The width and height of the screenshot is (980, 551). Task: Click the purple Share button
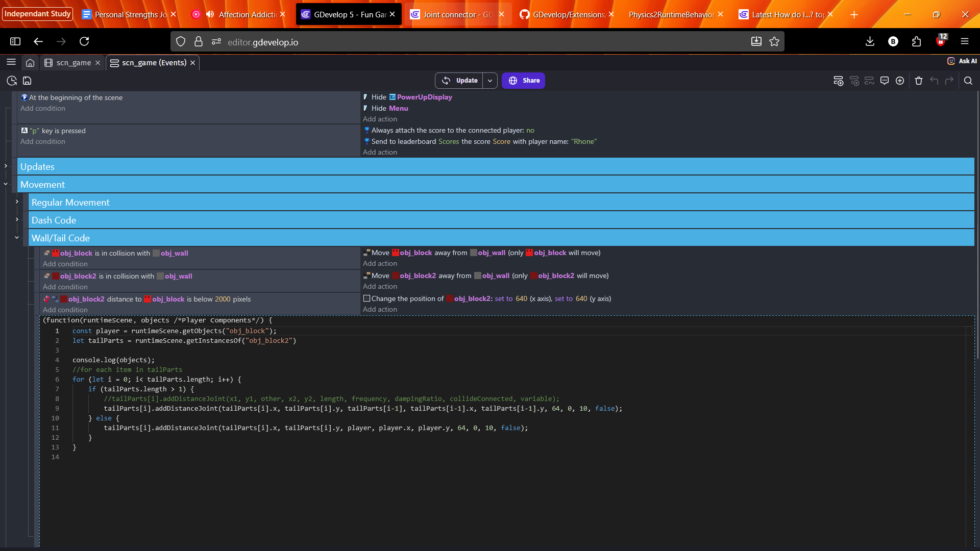click(523, 81)
